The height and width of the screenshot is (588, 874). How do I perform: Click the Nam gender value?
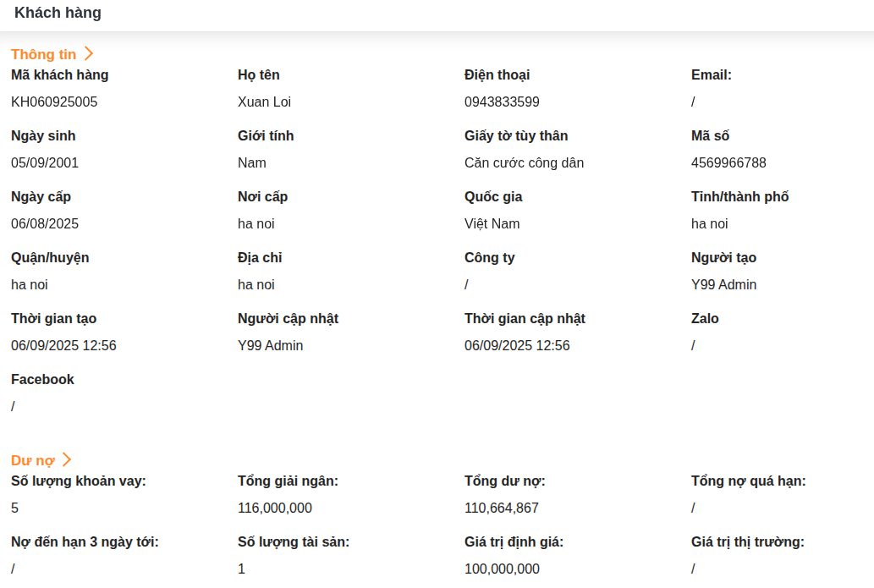[251, 163]
